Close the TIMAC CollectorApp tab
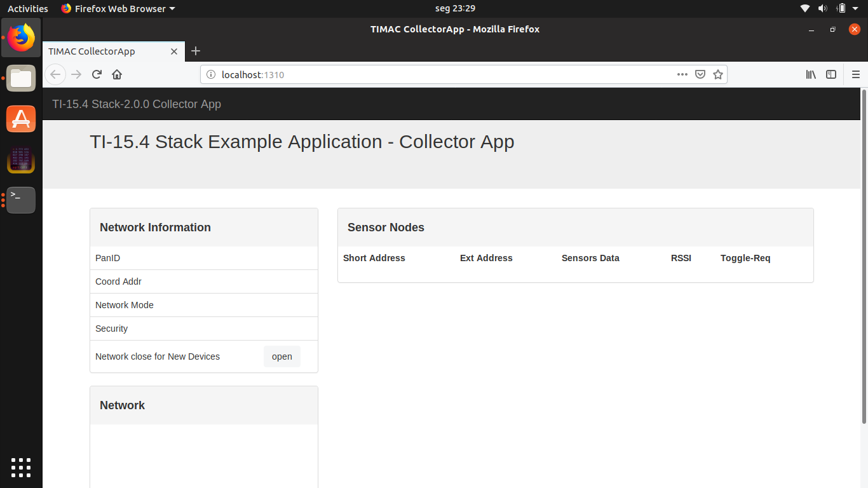Viewport: 868px width, 488px height. click(174, 51)
